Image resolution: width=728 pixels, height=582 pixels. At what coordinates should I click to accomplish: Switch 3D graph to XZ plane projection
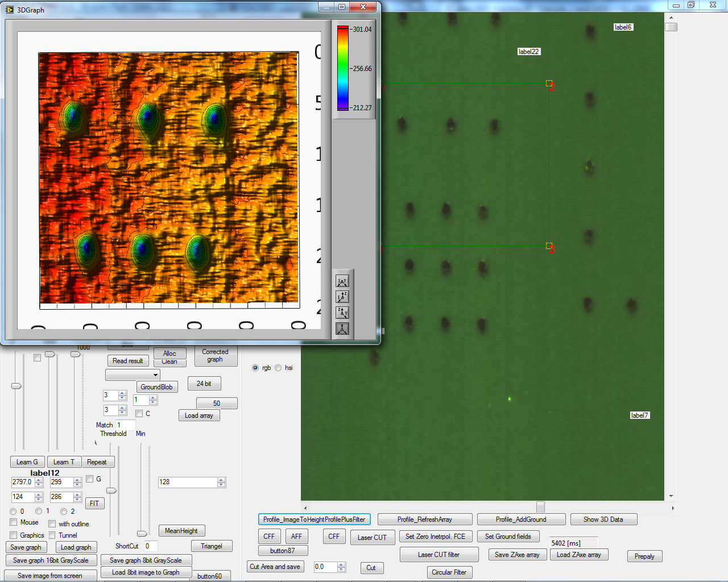[x=342, y=297]
